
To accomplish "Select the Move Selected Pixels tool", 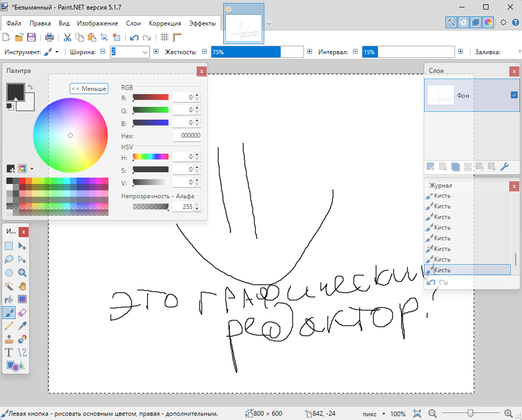I will point(22,246).
